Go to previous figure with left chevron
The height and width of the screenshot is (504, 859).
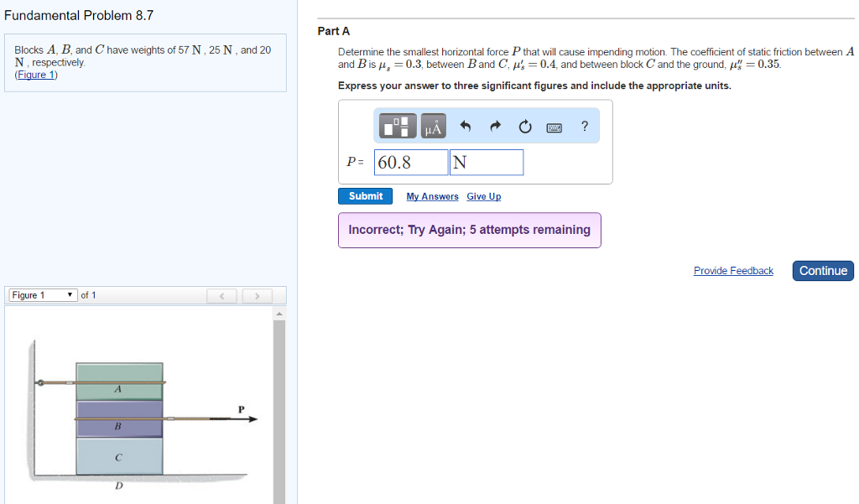pyautogui.click(x=221, y=295)
